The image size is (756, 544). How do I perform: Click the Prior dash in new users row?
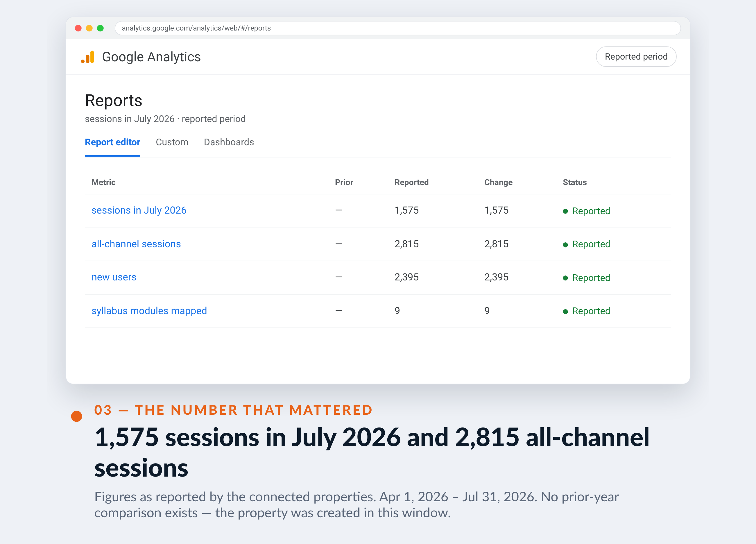coord(339,277)
